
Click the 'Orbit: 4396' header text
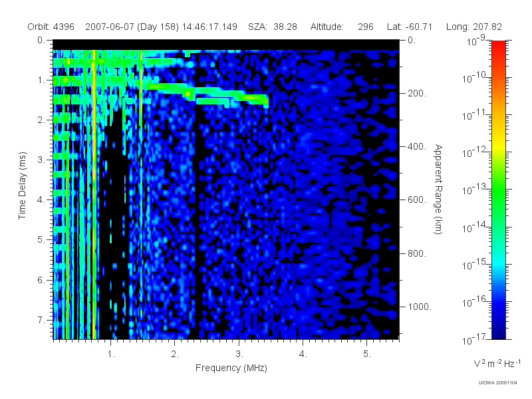[x=51, y=27]
